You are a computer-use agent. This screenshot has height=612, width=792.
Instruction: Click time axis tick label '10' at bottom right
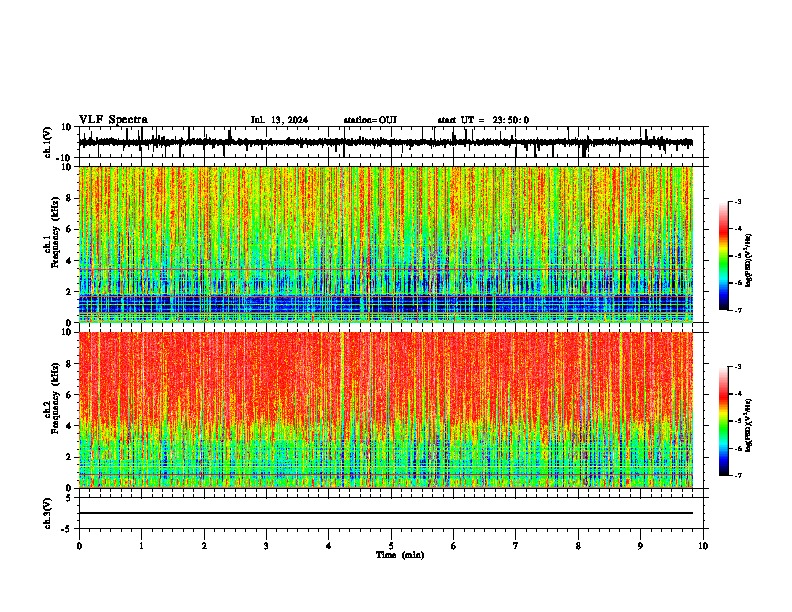click(x=703, y=546)
